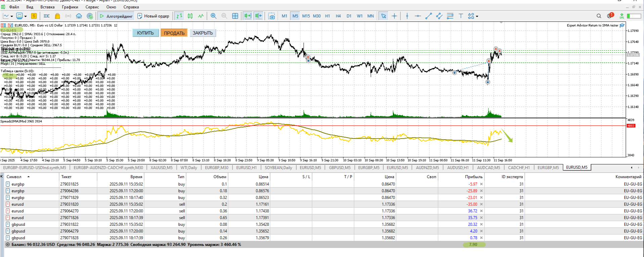644x257 pixels.
Task: Pick the trendline drawing tool
Action: click(428, 16)
